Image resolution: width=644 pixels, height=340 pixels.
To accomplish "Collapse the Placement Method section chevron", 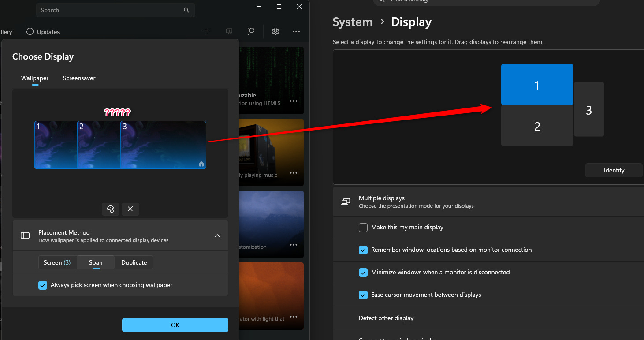I will tap(217, 235).
